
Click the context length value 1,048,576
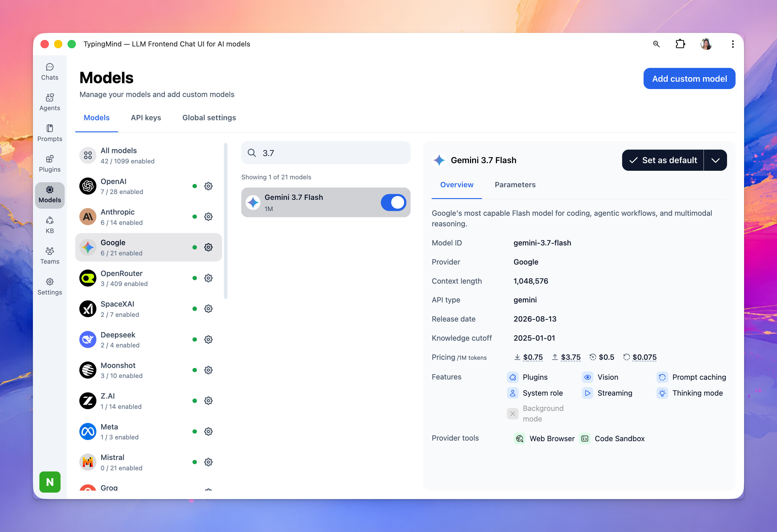531,281
